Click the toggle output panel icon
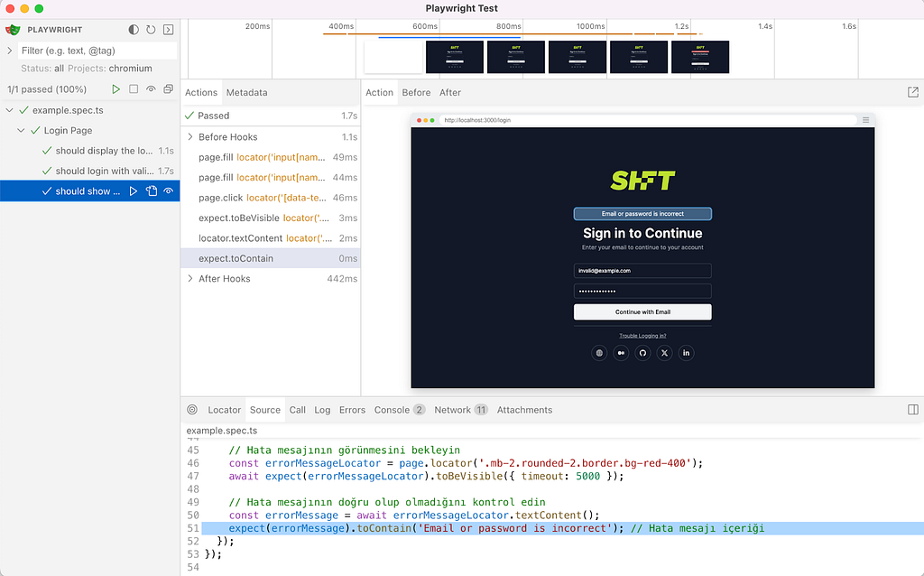This screenshot has width=924, height=576. tap(168, 30)
